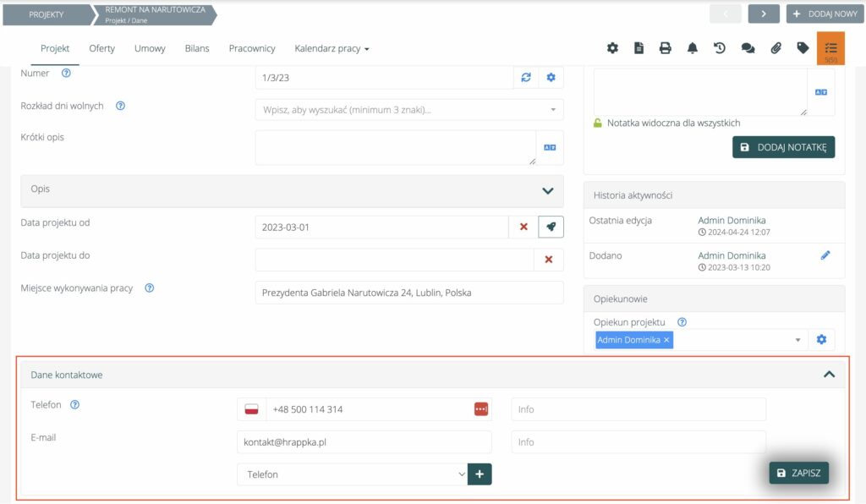Collapse the Dane kontaktowe section

pos(829,375)
